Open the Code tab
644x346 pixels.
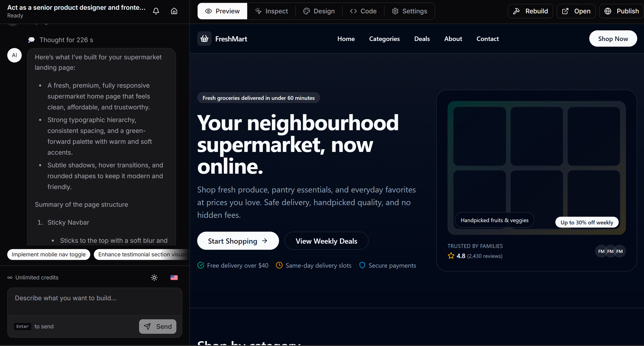363,11
